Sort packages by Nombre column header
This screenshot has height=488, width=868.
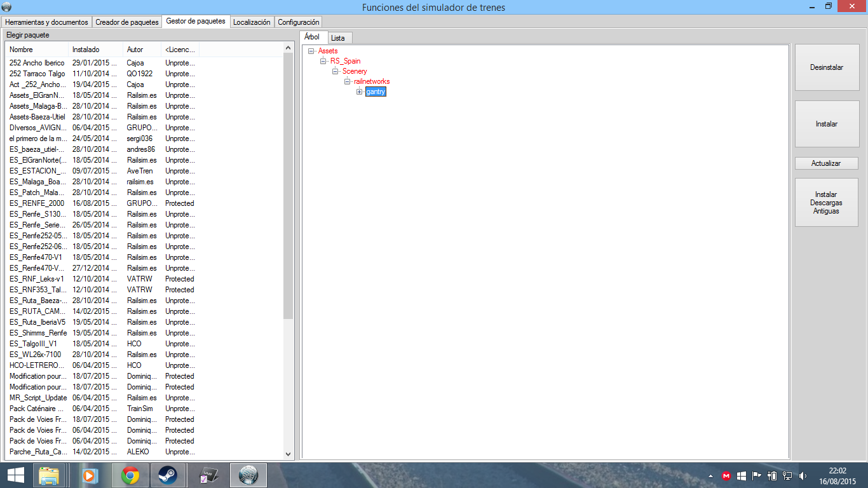coord(37,50)
